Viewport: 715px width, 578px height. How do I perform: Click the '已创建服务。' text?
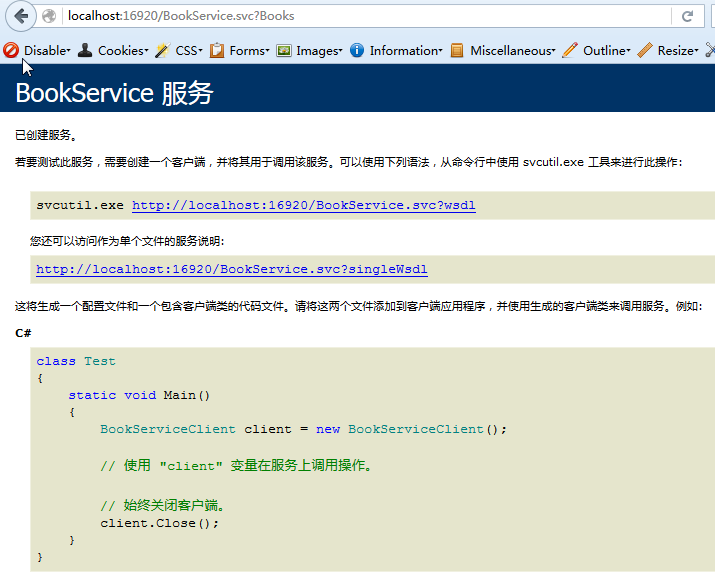coord(46,135)
